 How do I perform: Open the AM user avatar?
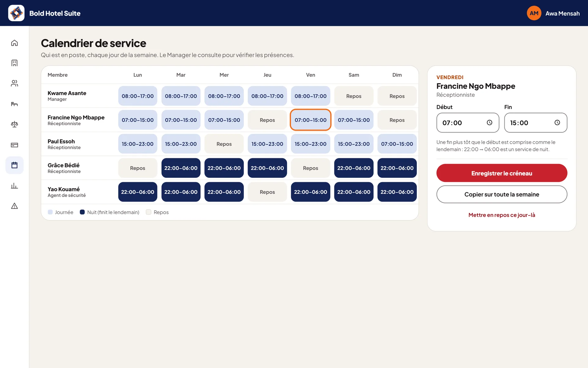point(534,13)
